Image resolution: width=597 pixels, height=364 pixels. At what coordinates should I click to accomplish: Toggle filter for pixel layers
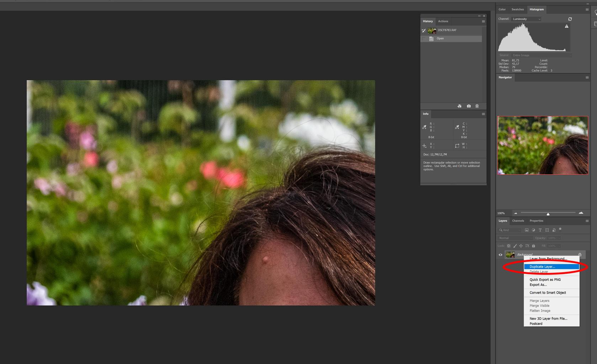(527, 230)
